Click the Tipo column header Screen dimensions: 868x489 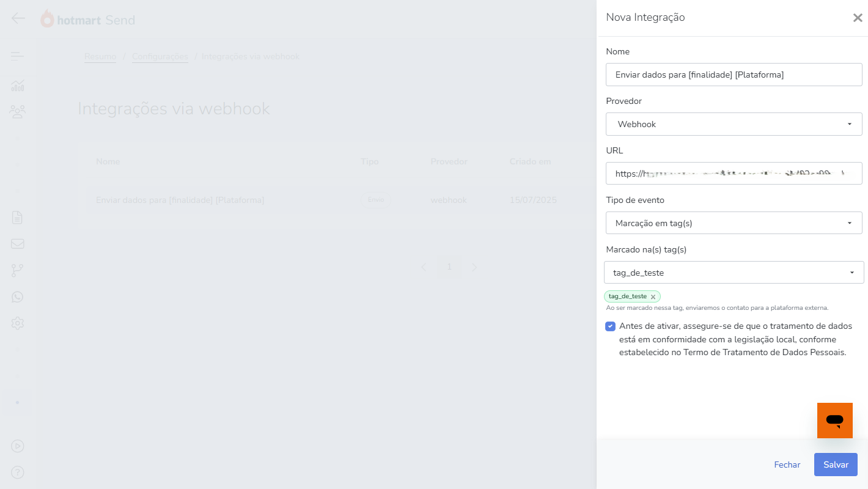coord(370,162)
